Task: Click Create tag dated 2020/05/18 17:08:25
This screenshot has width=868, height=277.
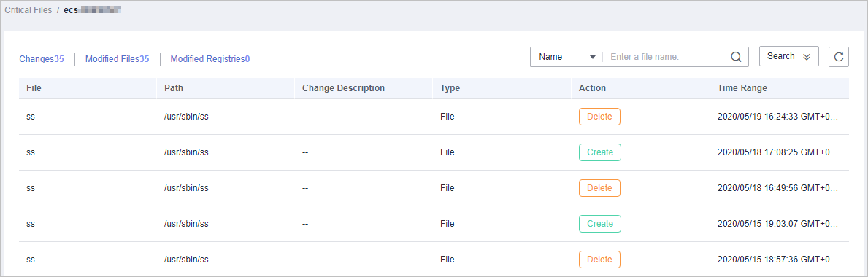Action: click(x=600, y=152)
